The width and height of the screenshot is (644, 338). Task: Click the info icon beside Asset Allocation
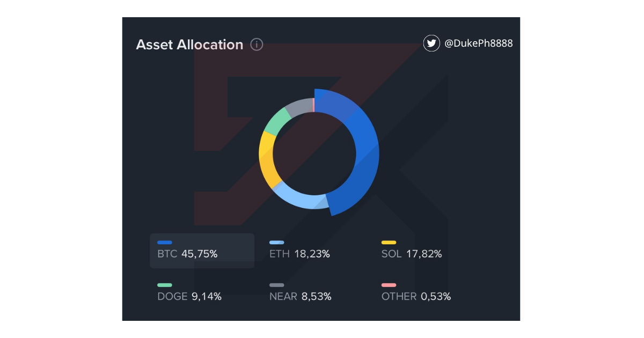coord(257,45)
